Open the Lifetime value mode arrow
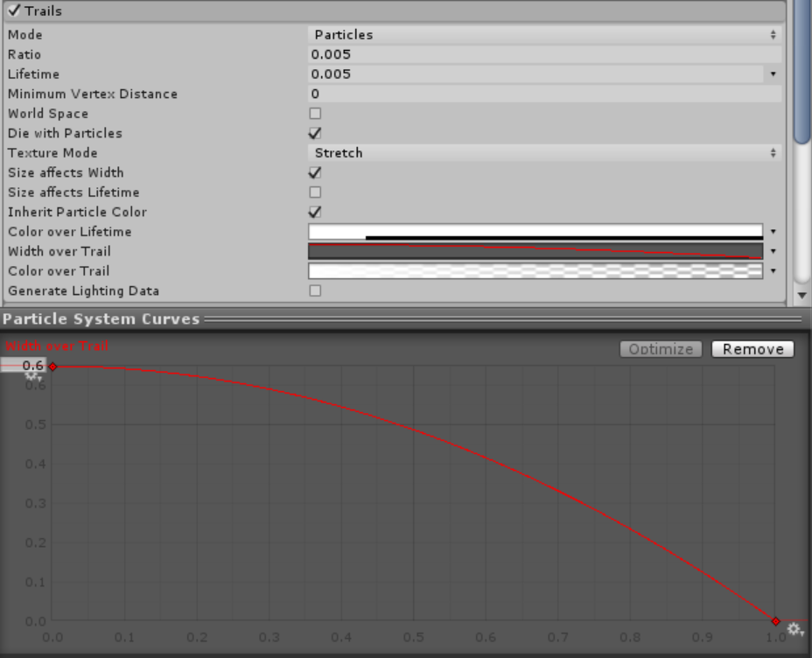The image size is (812, 658). coord(773,74)
